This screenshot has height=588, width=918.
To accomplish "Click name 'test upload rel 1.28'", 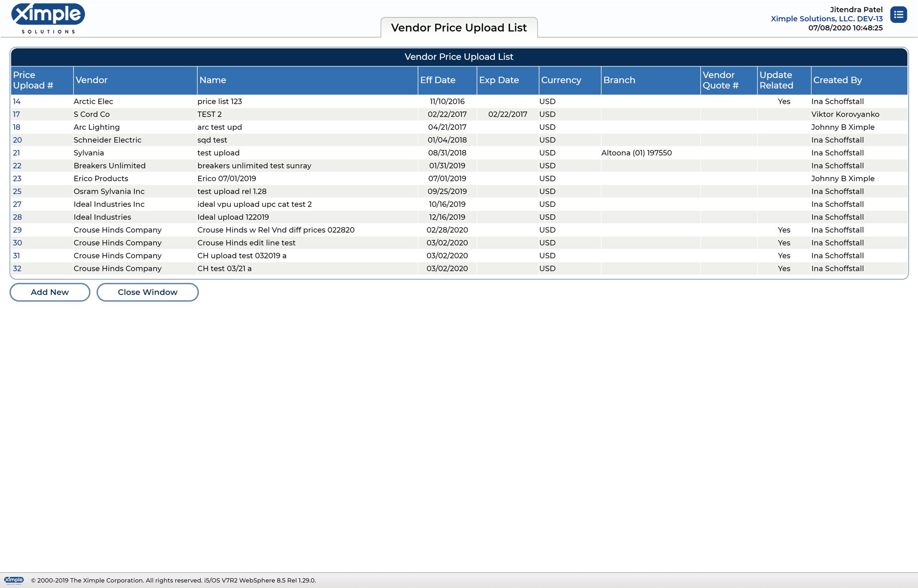I will [232, 191].
